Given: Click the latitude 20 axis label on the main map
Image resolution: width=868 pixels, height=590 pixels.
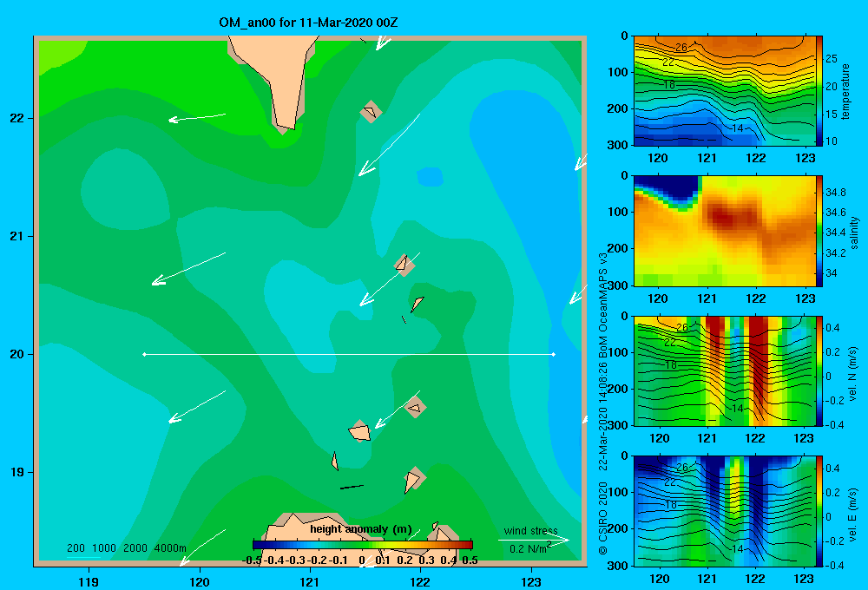Looking at the screenshot, I should tap(17, 354).
